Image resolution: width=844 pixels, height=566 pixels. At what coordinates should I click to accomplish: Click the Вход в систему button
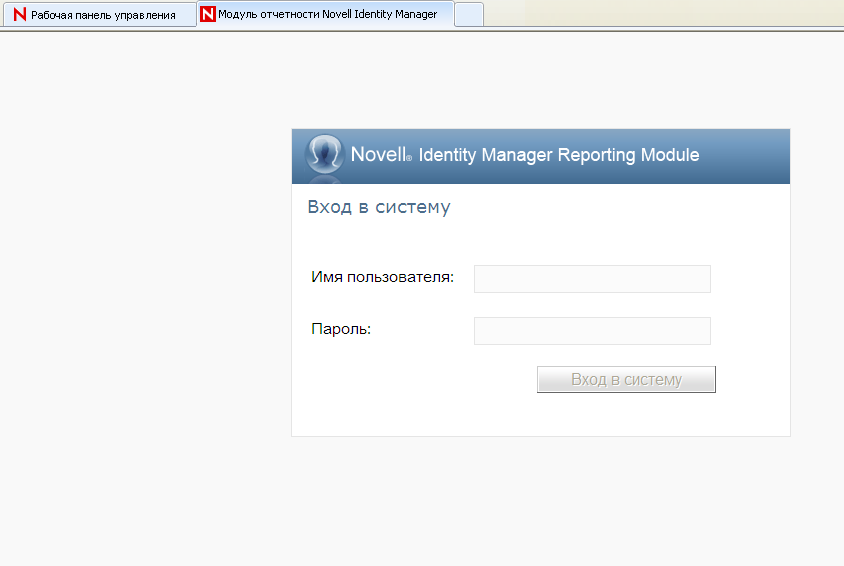(626, 379)
